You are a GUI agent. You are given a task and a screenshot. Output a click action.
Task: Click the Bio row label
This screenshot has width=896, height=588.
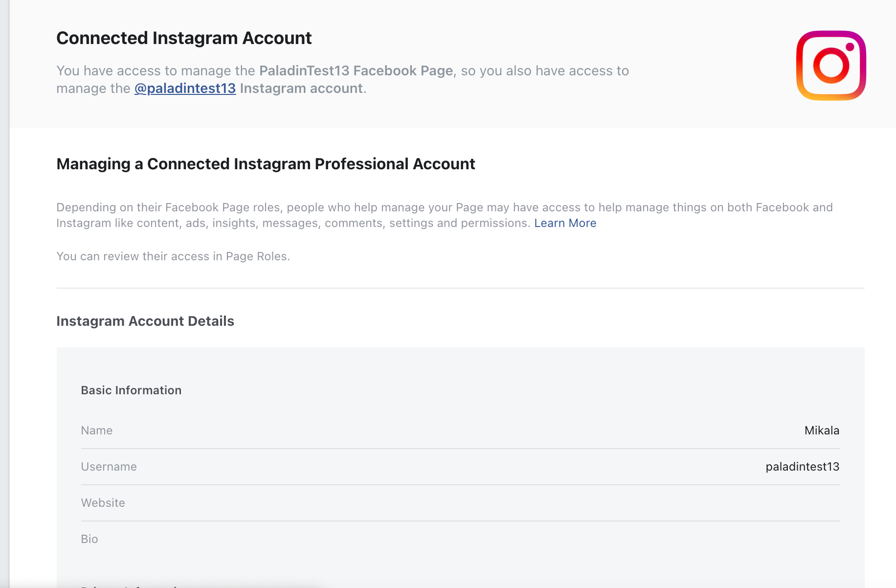90,539
